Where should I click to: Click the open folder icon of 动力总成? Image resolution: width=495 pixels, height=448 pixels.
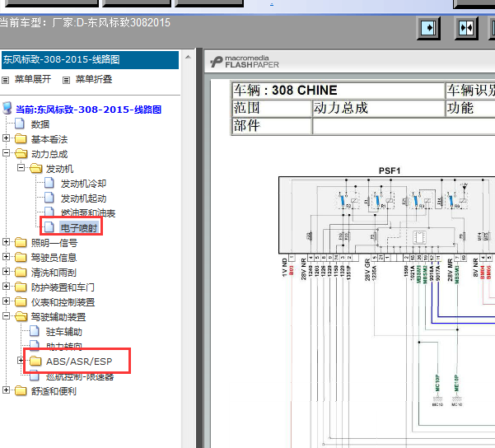tap(21, 153)
